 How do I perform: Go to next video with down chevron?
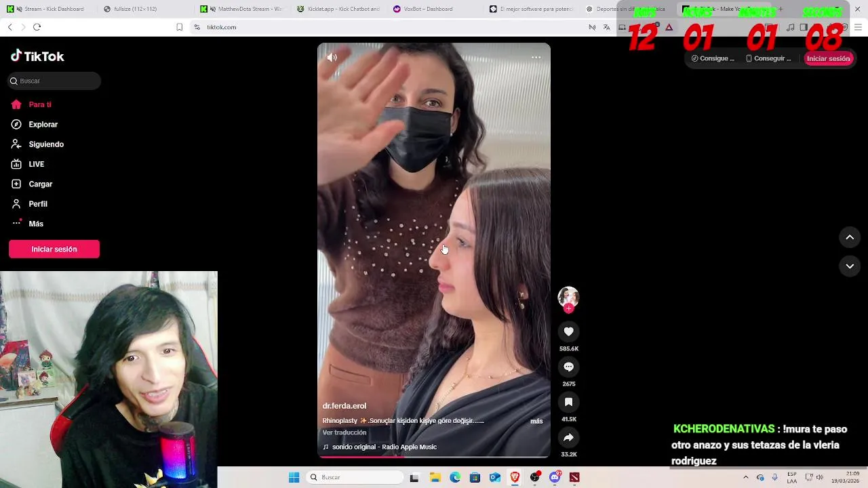(850, 266)
